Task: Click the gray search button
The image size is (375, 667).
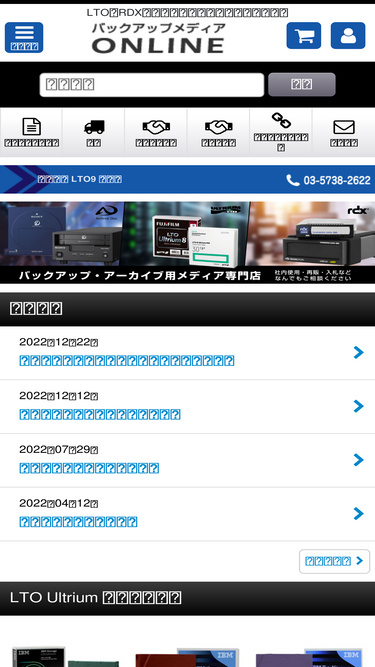Action: (302, 85)
